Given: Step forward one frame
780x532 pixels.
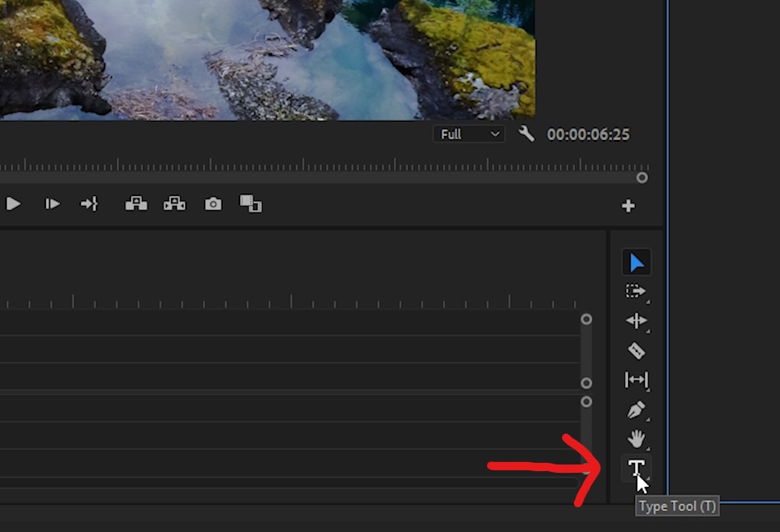Looking at the screenshot, I should click(53, 203).
